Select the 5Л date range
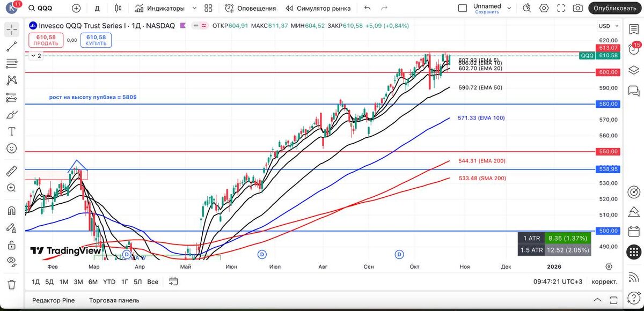 (x=138, y=282)
